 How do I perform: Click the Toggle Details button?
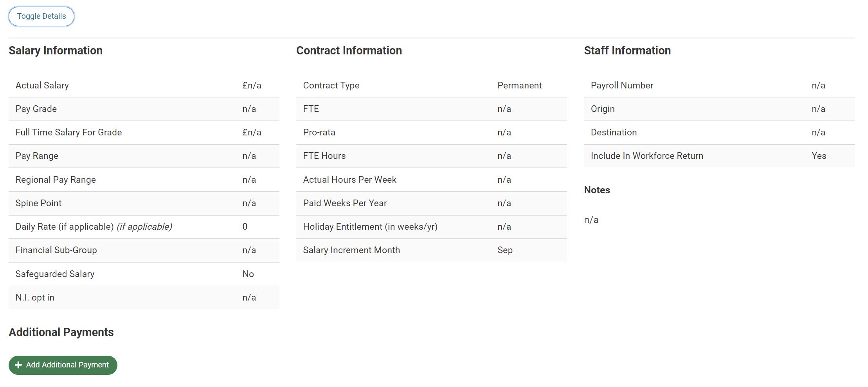coord(41,16)
